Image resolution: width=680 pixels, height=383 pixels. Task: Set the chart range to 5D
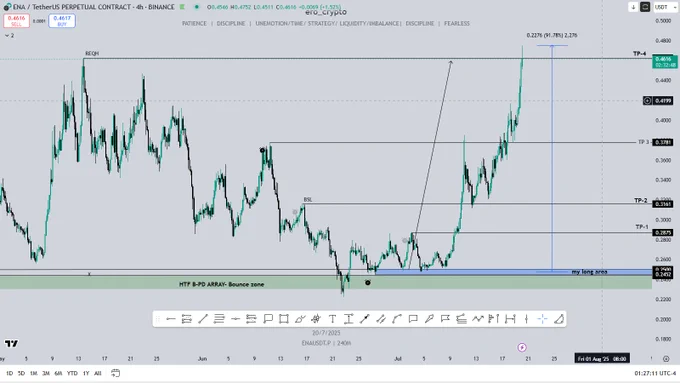tap(21, 373)
